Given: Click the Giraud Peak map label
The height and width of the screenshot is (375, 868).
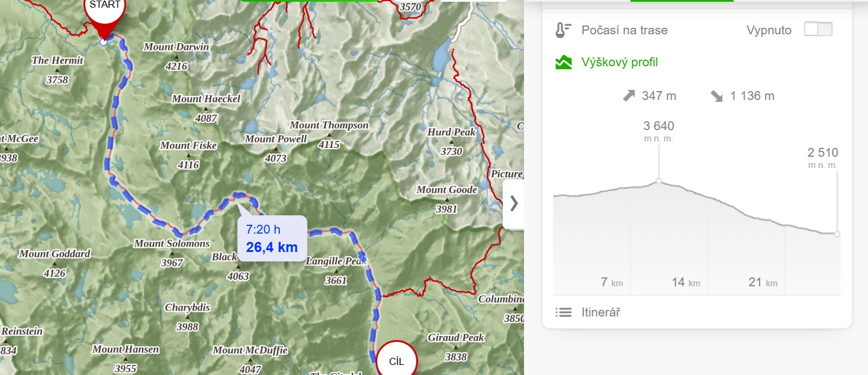Looking at the screenshot, I should (x=455, y=338).
